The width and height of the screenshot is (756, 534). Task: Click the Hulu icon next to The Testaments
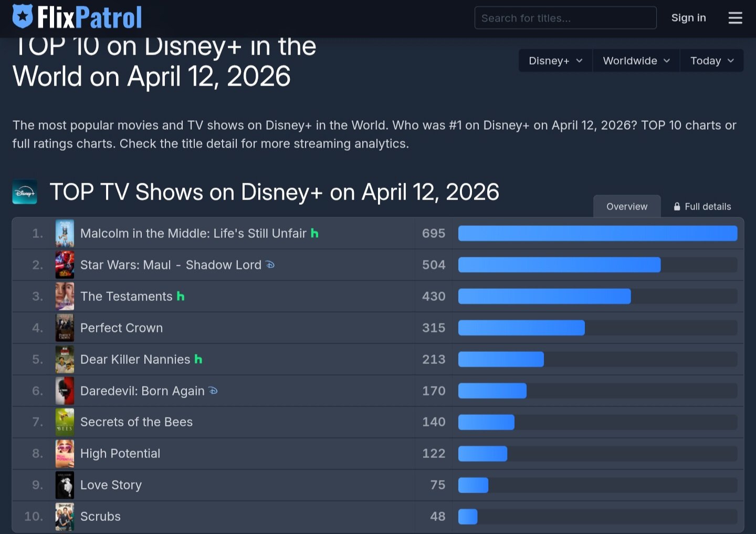pos(181,296)
